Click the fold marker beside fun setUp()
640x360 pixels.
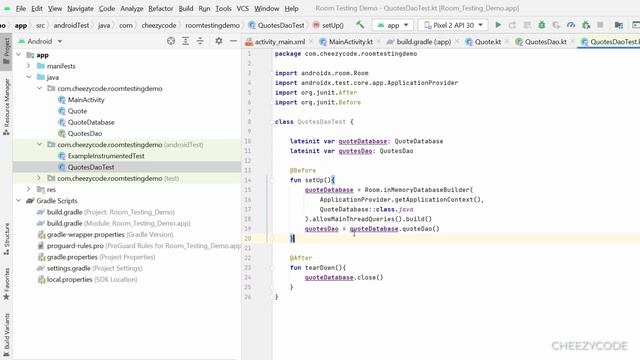(271, 180)
